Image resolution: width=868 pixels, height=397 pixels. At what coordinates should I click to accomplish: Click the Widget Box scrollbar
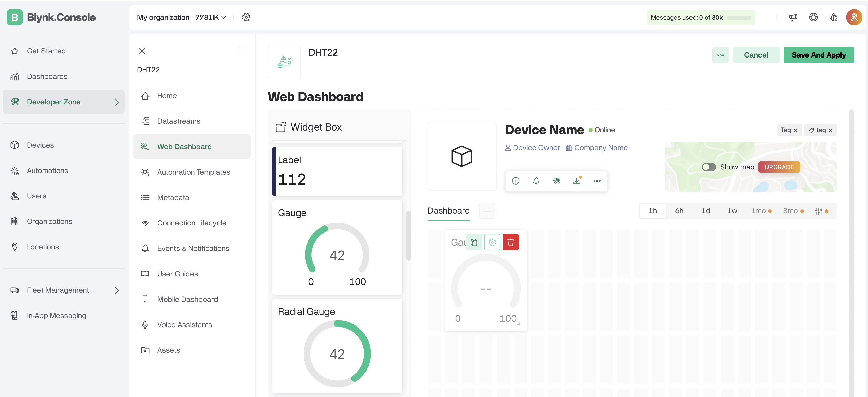click(408, 236)
